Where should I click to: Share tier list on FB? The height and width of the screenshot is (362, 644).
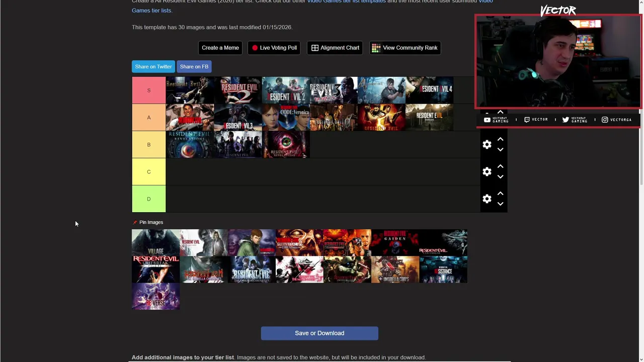pos(194,66)
